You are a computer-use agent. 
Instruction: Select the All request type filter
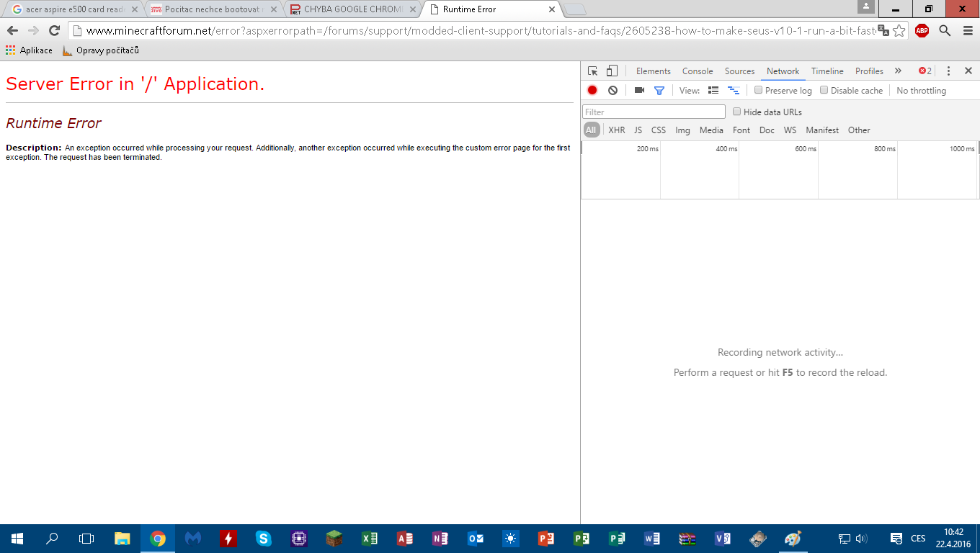pyautogui.click(x=591, y=130)
